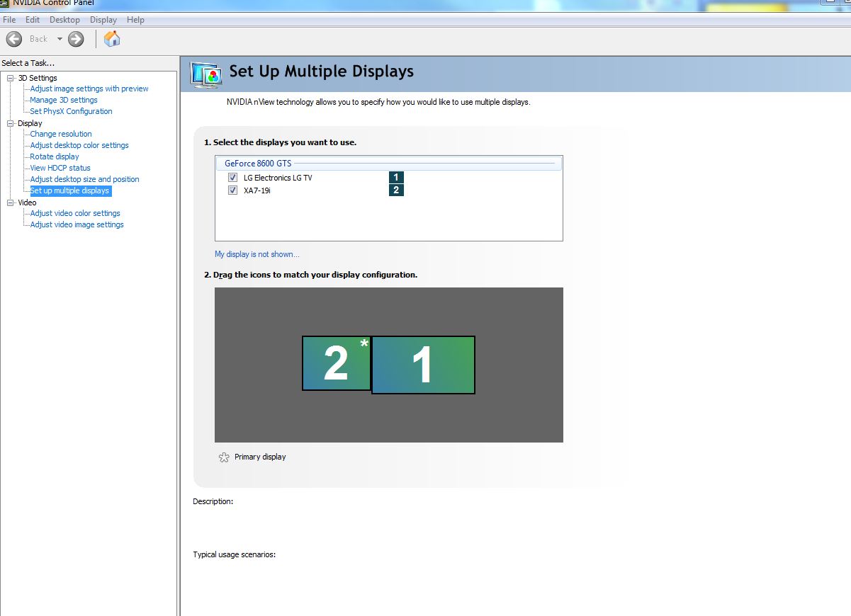Uncheck the XA7-19i display checkbox
Image resolution: width=851 pixels, height=616 pixels.
[x=232, y=190]
